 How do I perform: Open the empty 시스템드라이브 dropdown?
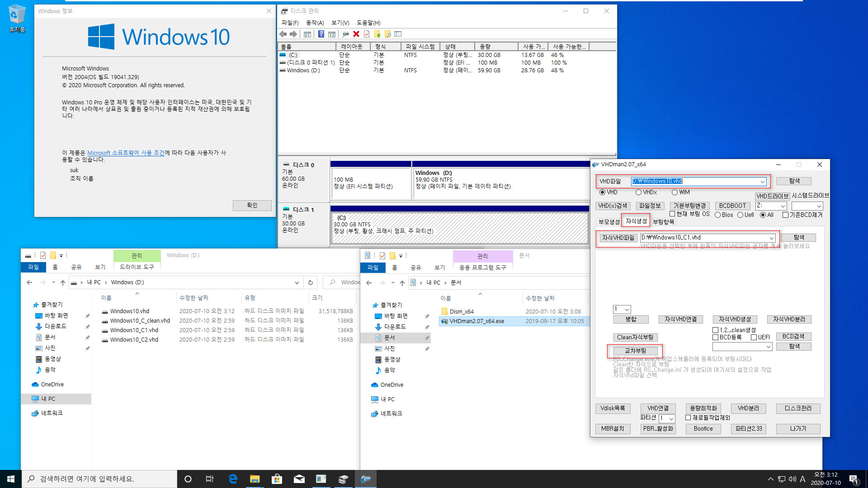[x=819, y=206]
